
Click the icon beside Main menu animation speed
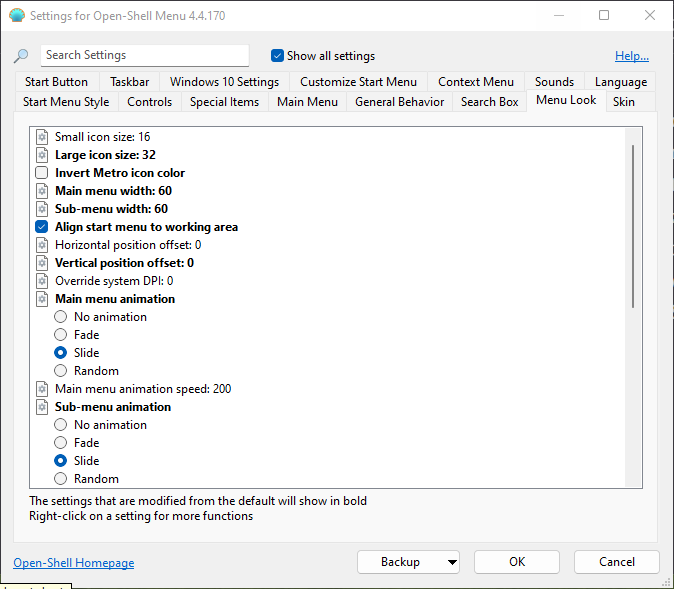(x=42, y=389)
